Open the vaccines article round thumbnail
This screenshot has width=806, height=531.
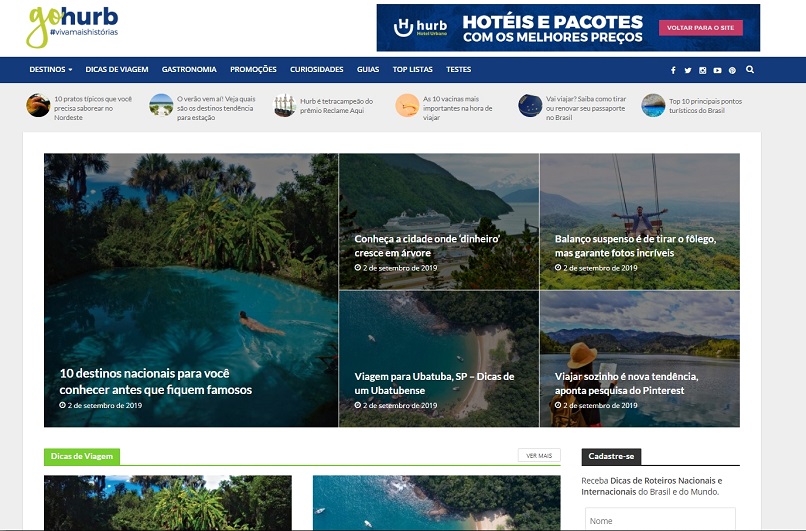(407, 105)
